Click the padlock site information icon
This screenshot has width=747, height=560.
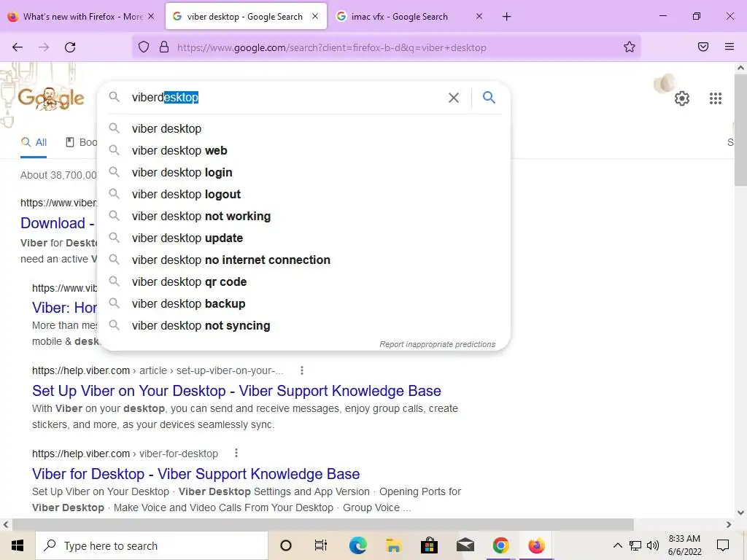(x=164, y=47)
